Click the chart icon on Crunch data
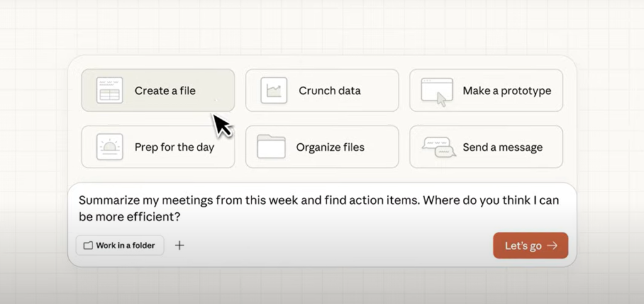 point(274,90)
